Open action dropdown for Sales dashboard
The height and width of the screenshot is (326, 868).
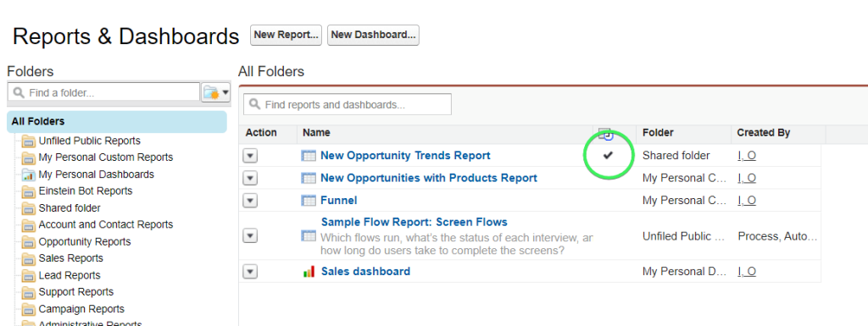[251, 272]
